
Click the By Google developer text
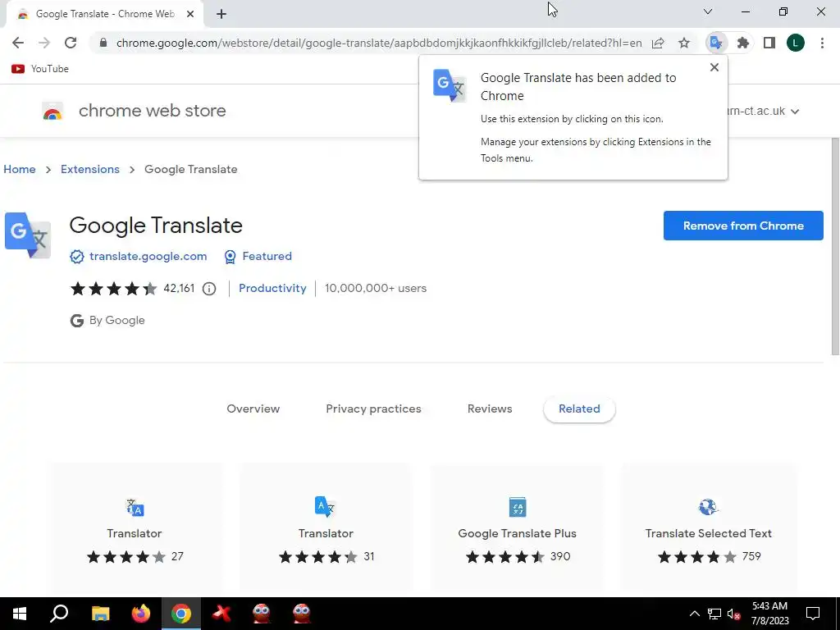point(116,321)
